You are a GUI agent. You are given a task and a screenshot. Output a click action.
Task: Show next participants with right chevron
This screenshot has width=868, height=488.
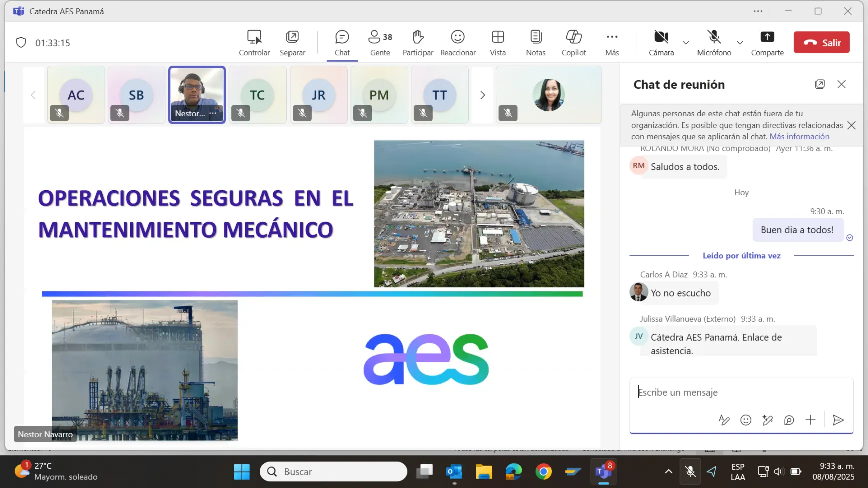pos(482,95)
